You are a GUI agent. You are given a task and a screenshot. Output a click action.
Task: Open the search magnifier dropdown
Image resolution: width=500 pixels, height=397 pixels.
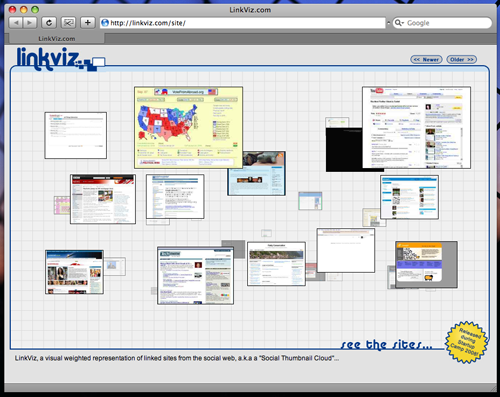399,23
